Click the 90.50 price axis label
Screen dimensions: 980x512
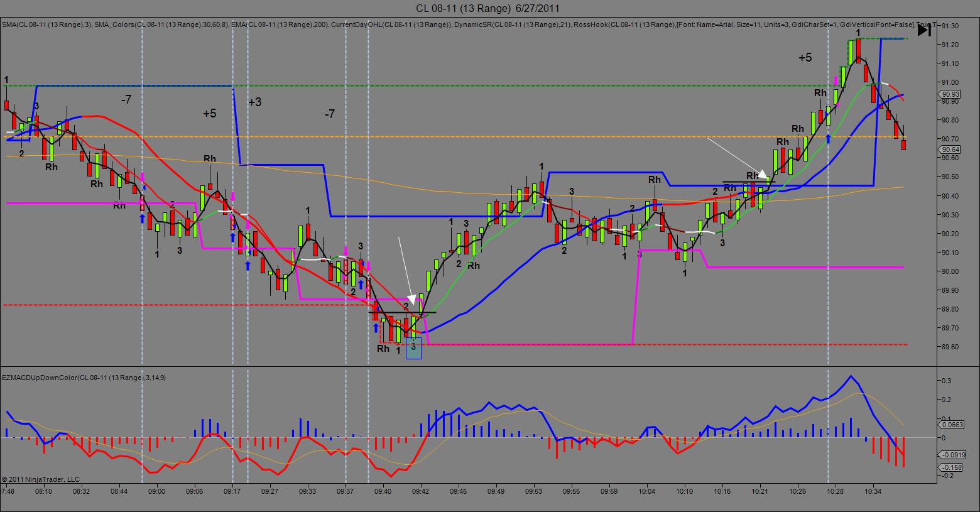(950, 177)
